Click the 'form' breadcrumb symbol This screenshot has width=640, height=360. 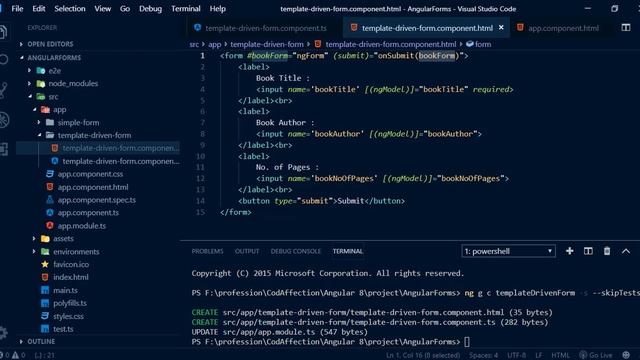click(x=479, y=44)
